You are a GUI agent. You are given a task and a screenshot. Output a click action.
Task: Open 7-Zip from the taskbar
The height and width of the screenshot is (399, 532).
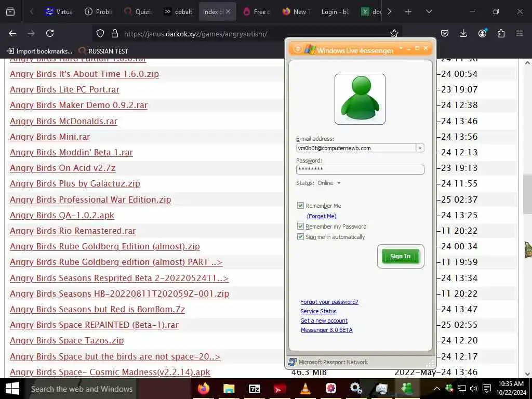(255, 389)
